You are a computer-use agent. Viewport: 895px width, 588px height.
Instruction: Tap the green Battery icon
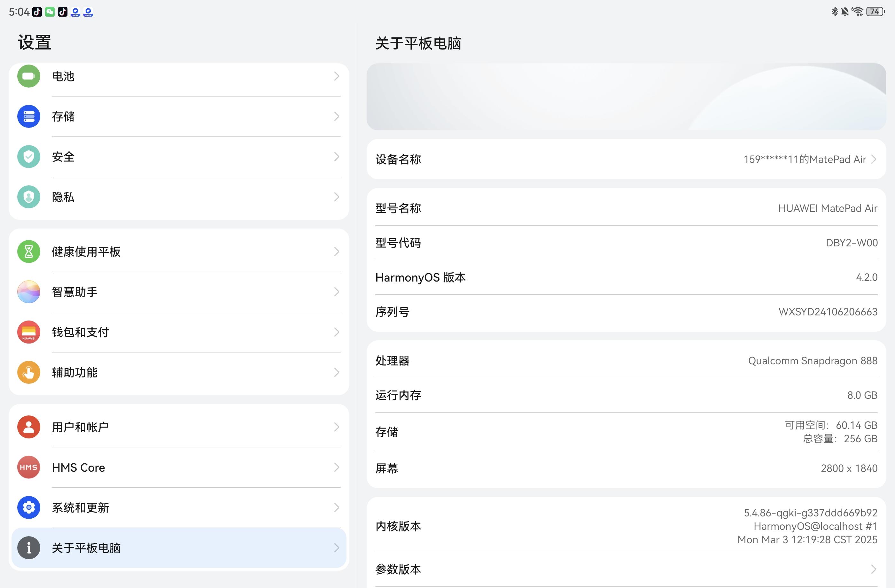[28, 76]
